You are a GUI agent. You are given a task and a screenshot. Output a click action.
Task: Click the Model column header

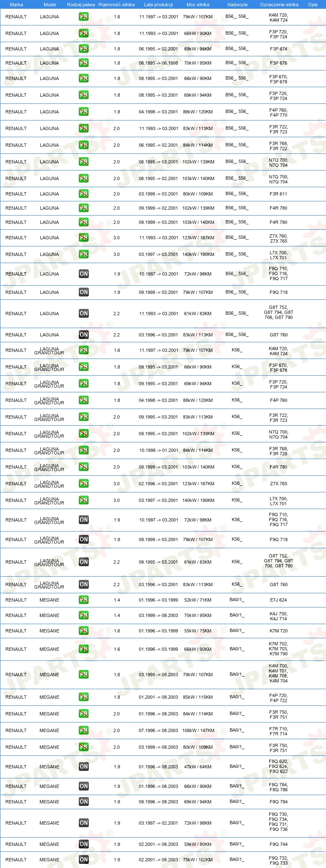[50, 5]
